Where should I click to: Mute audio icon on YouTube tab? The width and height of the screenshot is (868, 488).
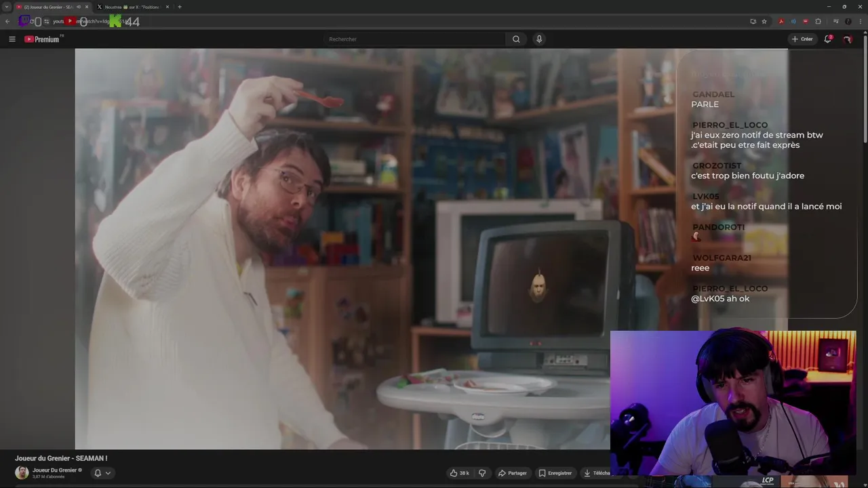click(x=79, y=7)
